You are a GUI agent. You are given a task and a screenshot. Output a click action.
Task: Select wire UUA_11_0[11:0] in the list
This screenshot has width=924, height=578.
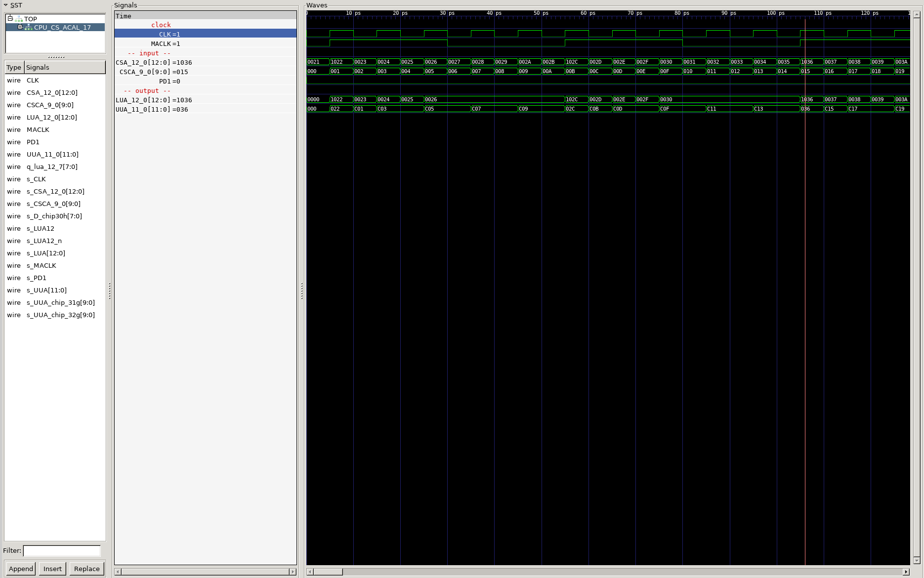[55, 154]
